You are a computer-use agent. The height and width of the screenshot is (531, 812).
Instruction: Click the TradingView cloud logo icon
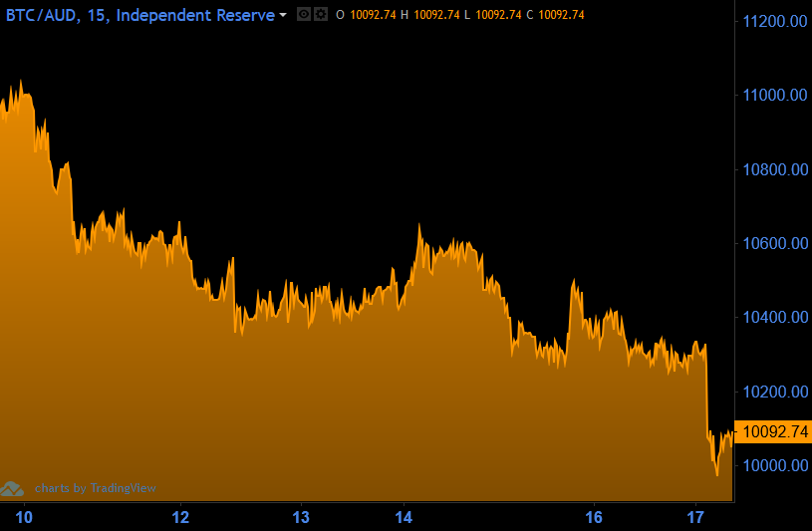(x=12, y=488)
